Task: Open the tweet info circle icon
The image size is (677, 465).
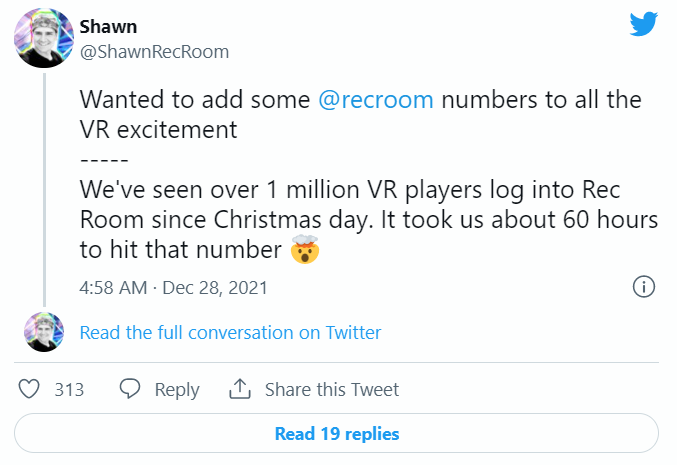Action: (x=645, y=287)
